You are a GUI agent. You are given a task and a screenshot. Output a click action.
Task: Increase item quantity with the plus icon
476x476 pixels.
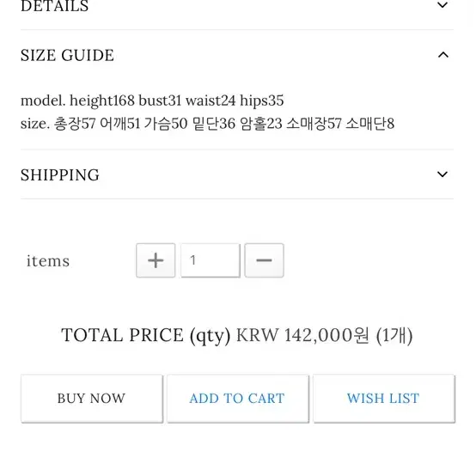(156, 260)
